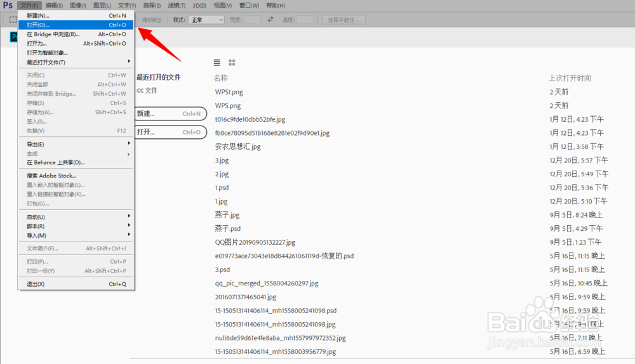Screen dimensions: 635x364
Task: Open recent file 燕子.jpg
Action: pyautogui.click(x=227, y=215)
